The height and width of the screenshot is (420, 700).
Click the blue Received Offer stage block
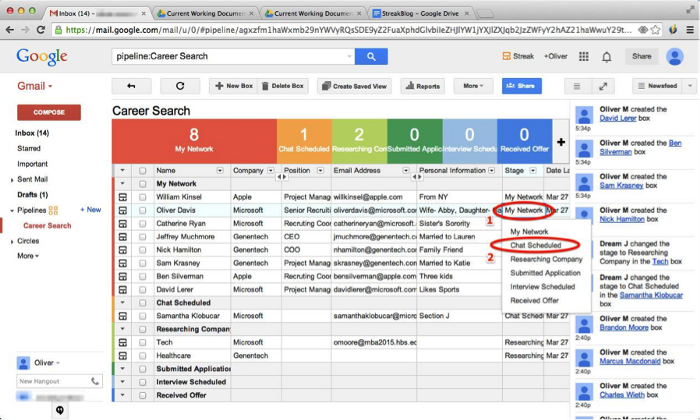coord(525,141)
